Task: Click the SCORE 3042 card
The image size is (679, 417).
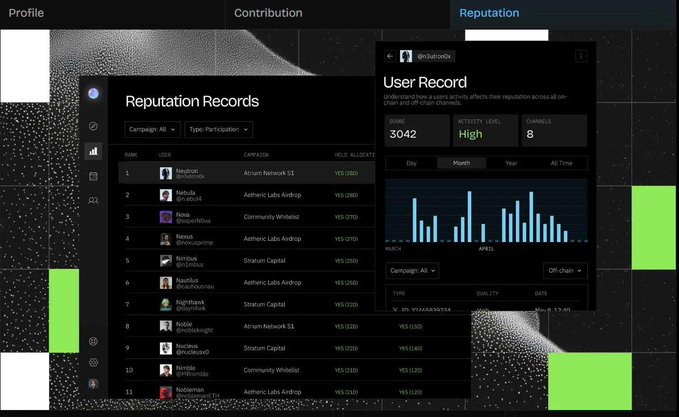Action: pos(417,130)
